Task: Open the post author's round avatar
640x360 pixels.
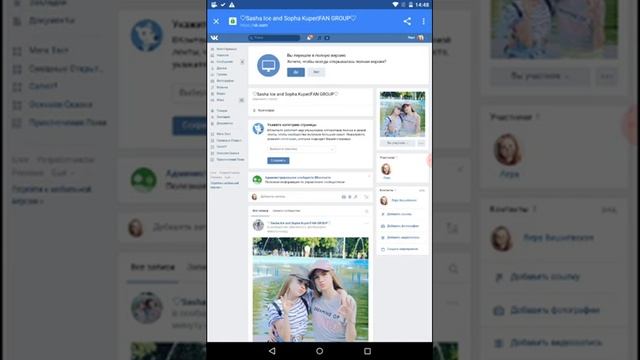Action: [x=258, y=225]
